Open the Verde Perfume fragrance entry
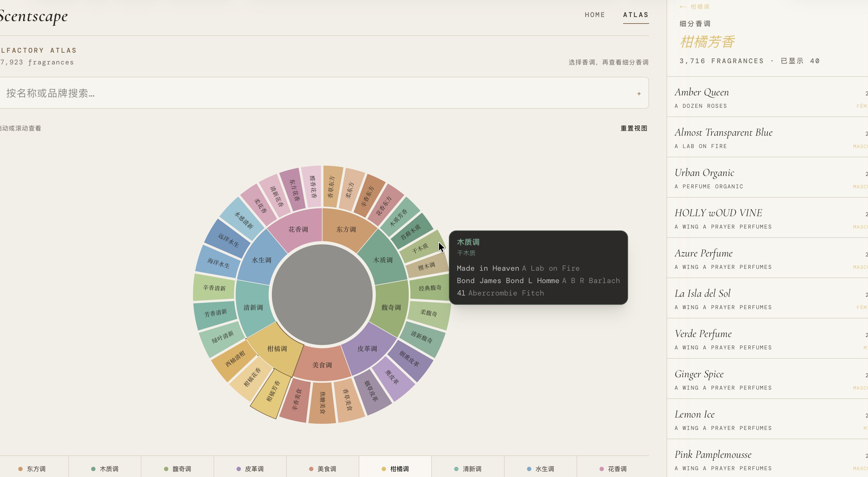The width and height of the screenshot is (868, 477). (x=767, y=338)
